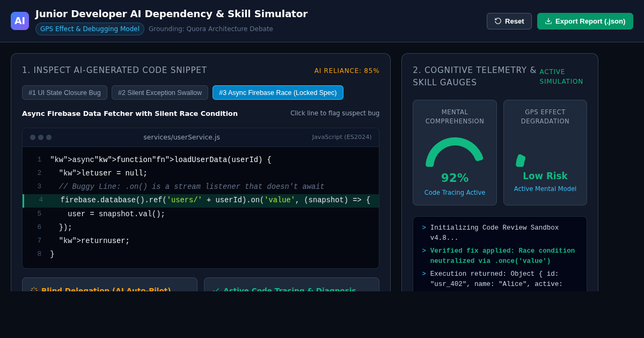Click the GPS Effect Degradation gauge

pyautogui.click(x=545, y=152)
